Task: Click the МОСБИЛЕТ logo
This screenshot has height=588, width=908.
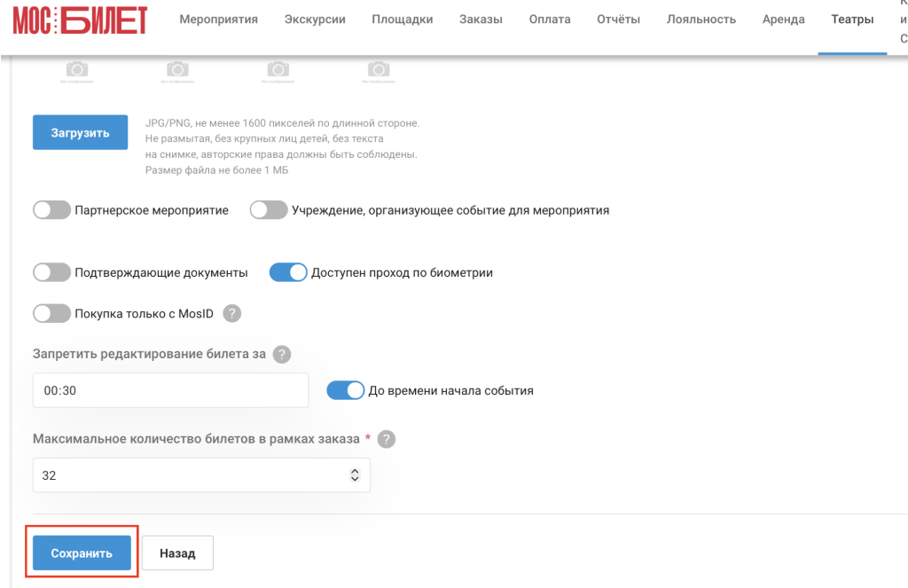Action: 81,20
